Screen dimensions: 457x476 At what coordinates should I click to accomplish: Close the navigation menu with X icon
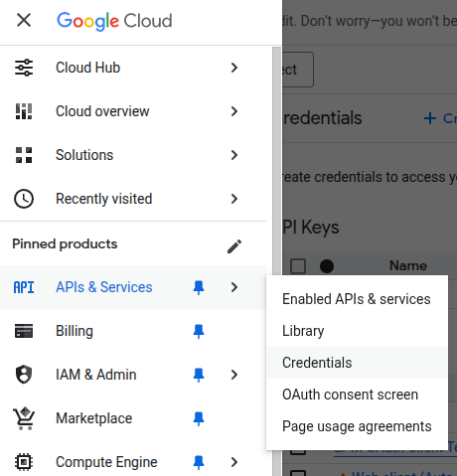pyautogui.click(x=24, y=20)
